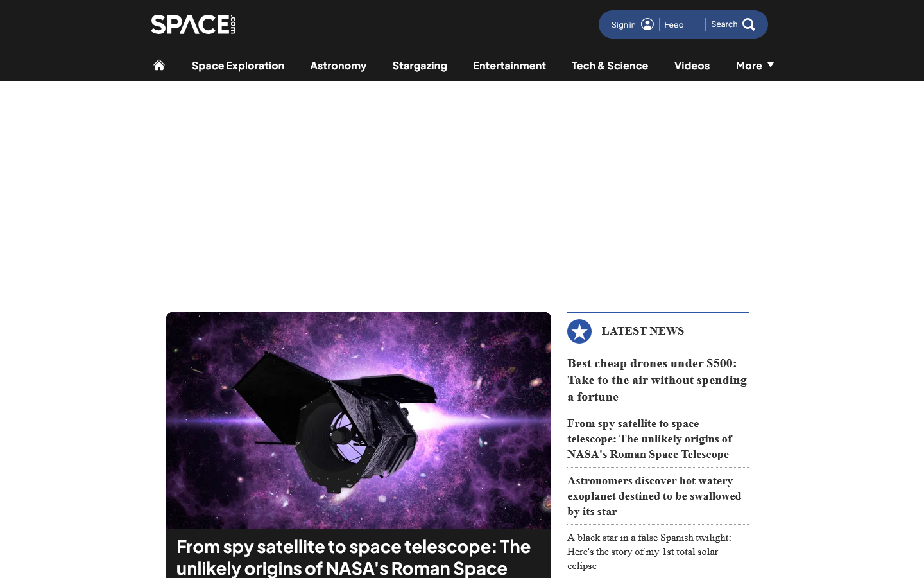Click the Roman Space Telescope featured image

point(359,420)
